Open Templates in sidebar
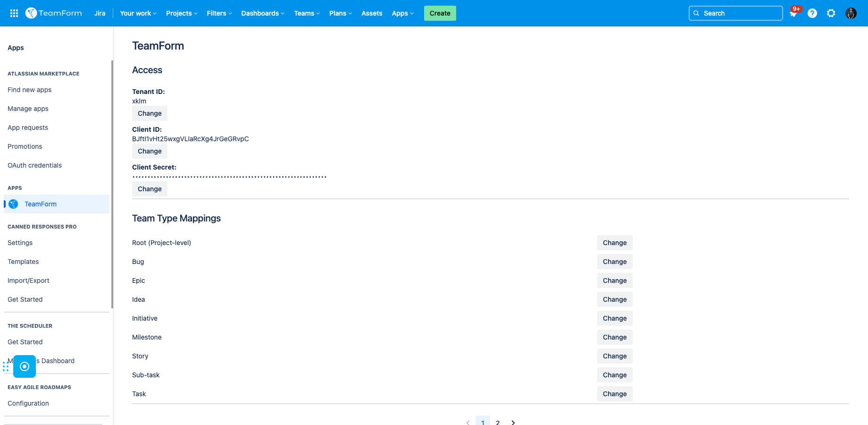Image resolution: width=868 pixels, height=425 pixels. 23,262
